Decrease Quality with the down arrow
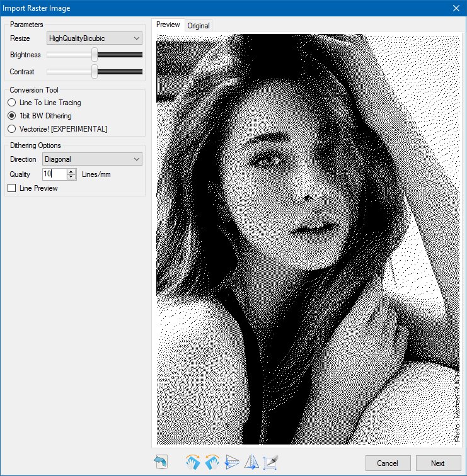The width and height of the screenshot is (467, 476). click(71, 177)
